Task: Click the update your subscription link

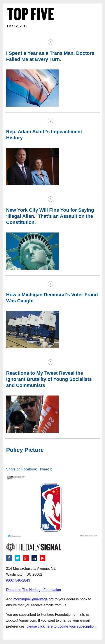Action: [x=61, y=626]
